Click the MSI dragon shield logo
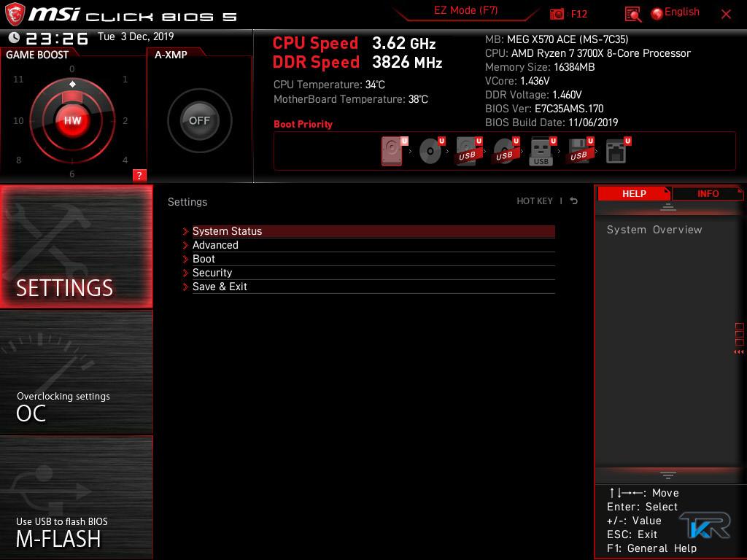This screenshot has width=747, height=560. (x=15, y=14)
